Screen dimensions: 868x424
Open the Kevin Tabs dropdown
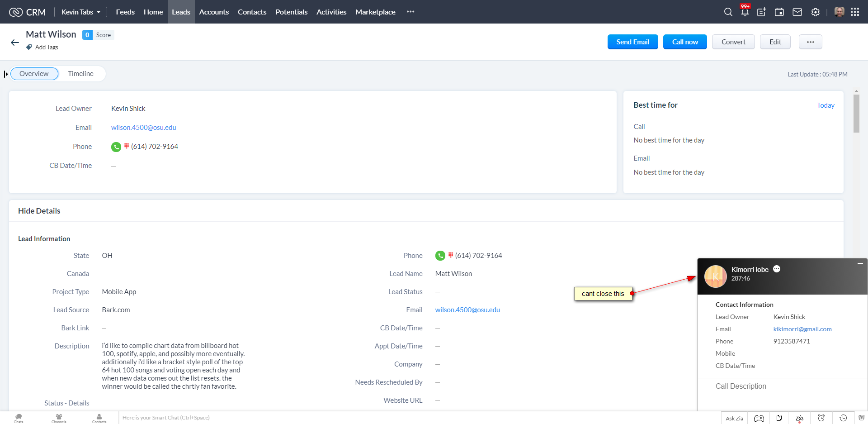click(x=80, y=12)
